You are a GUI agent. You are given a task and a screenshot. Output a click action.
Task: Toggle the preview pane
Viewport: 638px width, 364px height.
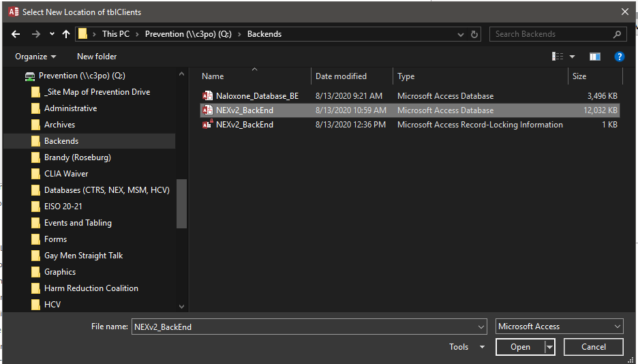point(595,57)
